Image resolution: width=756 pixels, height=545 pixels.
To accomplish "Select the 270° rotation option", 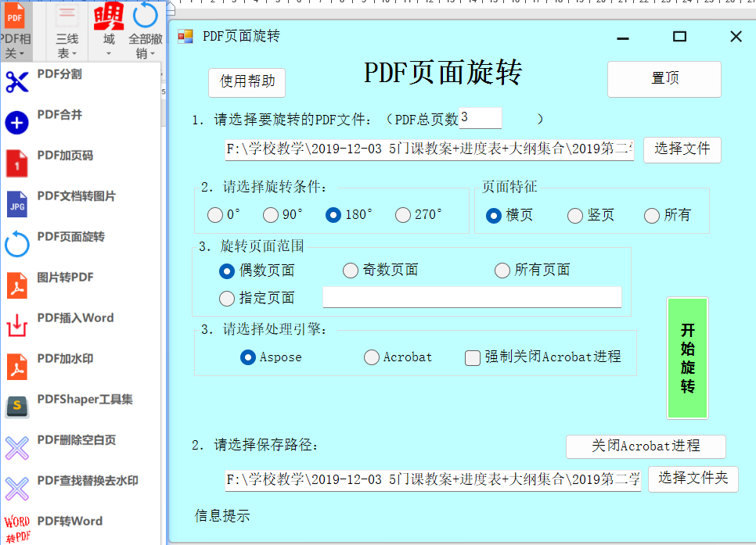I will pos(418,214).
